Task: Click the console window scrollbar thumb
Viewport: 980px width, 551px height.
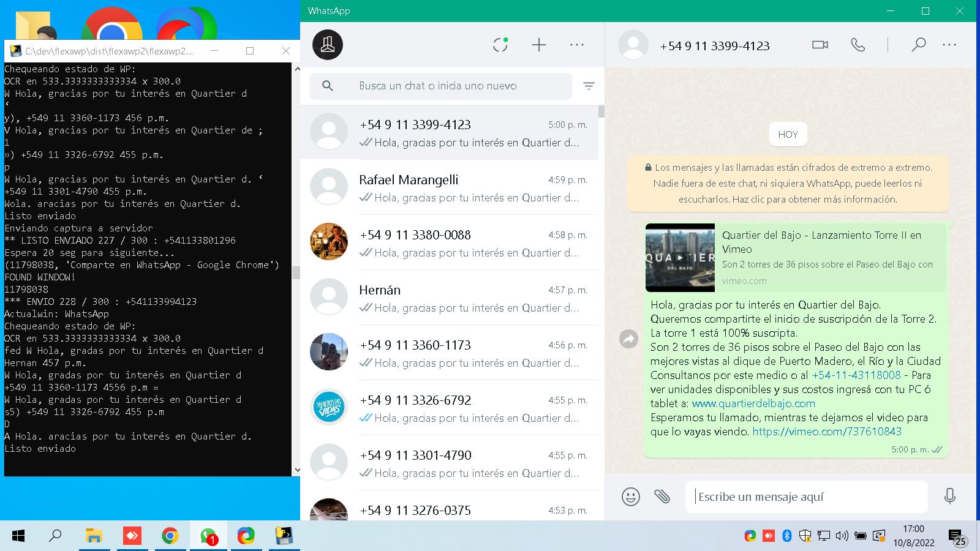Action: (296, 272)
